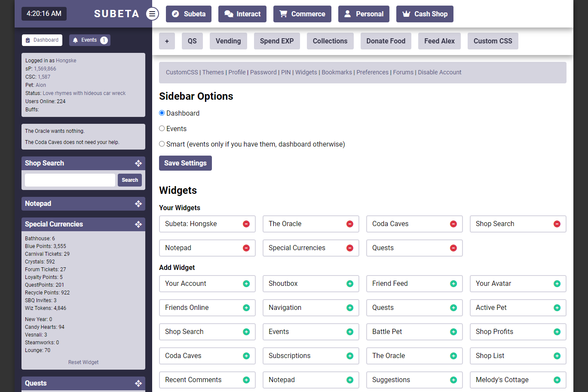Remove the Special Currencies widget via red minus icon
Screen dimensions: 588x392
(350, 248)
